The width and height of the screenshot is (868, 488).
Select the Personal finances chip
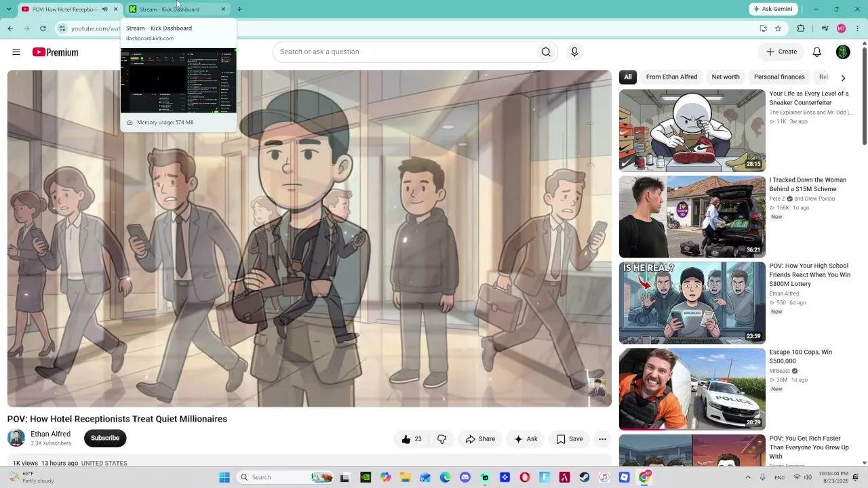pos(779,77)
